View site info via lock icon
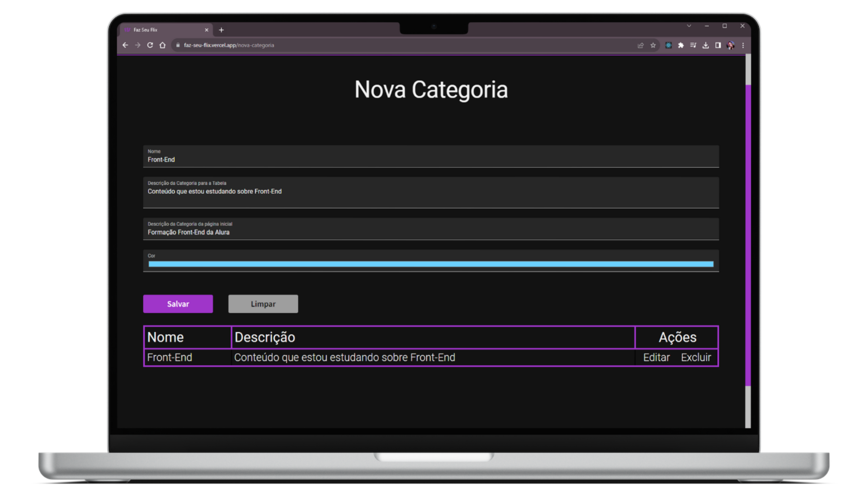The height and width of the screenshot is (488, 868). click(178, 45)
